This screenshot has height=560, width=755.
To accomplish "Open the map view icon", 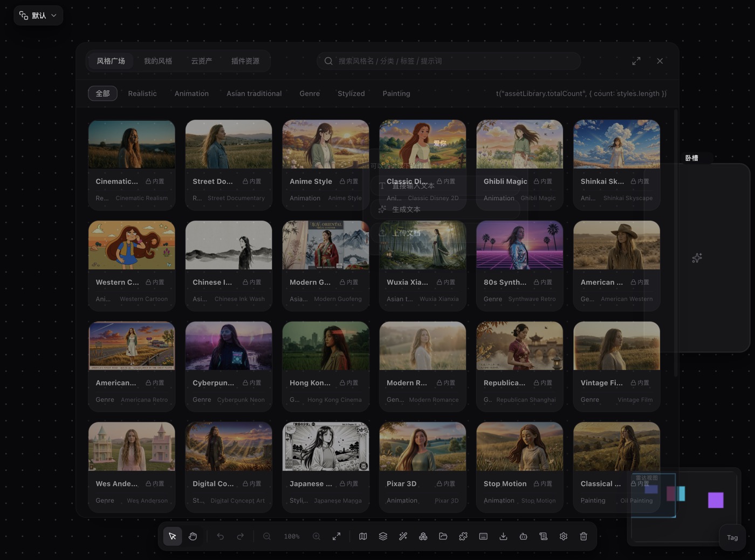I will click(x=363, y=536).
